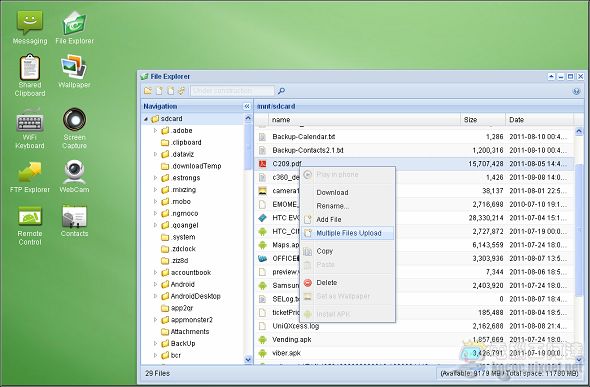This screenshot has width=590, height=387.
Task: Sort by the Size column header
Action: [483, 120]
